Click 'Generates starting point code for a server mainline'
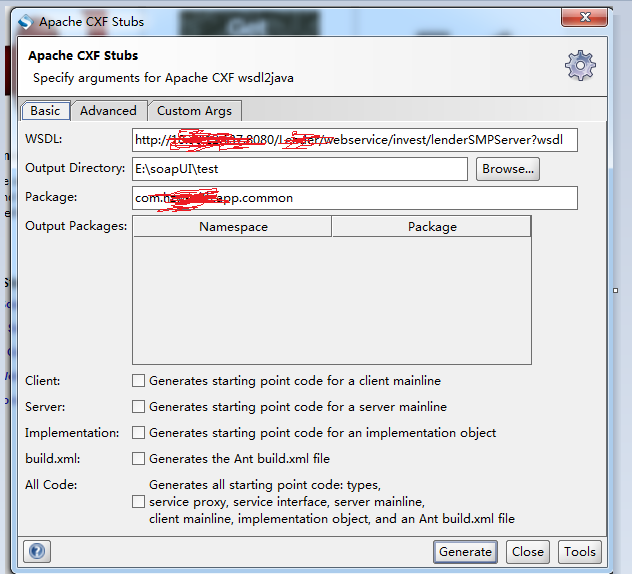The width and height of the screenshot is (632, 574). point(298,407)
